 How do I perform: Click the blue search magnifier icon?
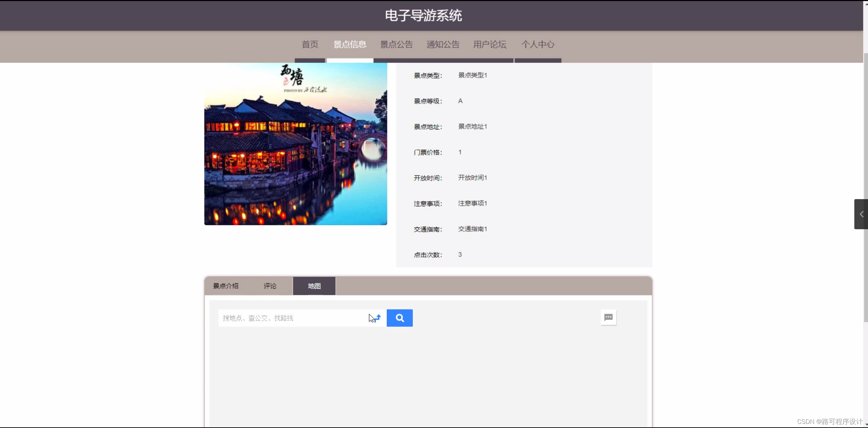click(399, 317)
